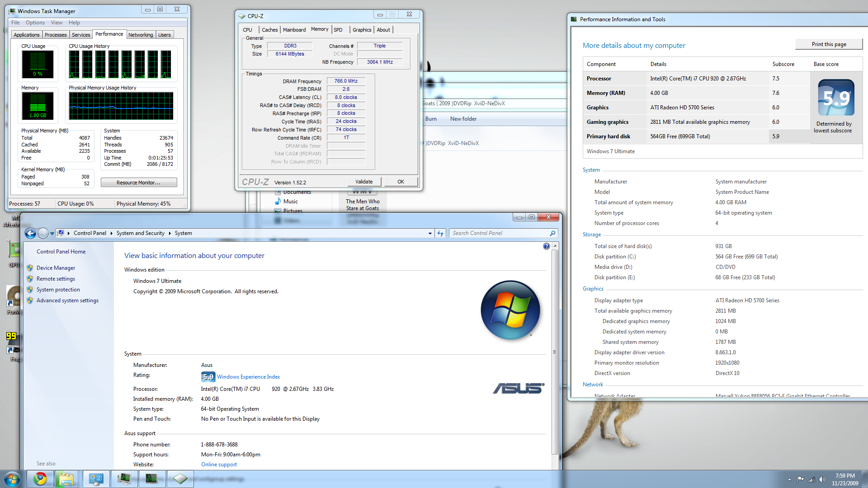
Task: Open the blue Help question mark icon
Action: point(547,246)
